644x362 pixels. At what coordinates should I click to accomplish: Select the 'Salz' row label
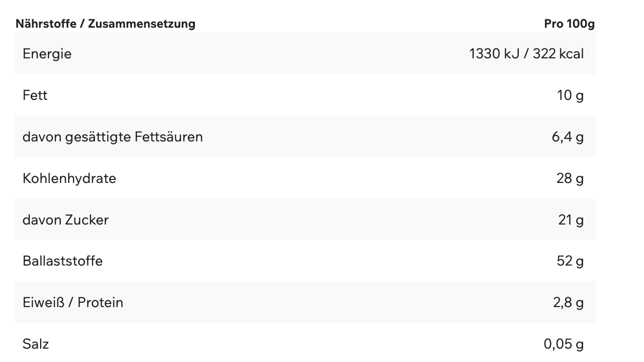click(36, 344)
